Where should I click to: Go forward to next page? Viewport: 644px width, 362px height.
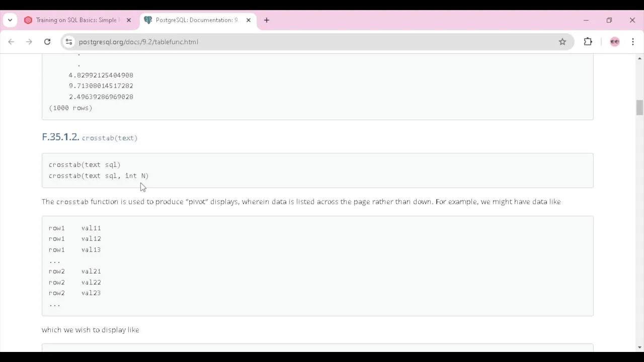pyautogui.click(x=29, y=42)
